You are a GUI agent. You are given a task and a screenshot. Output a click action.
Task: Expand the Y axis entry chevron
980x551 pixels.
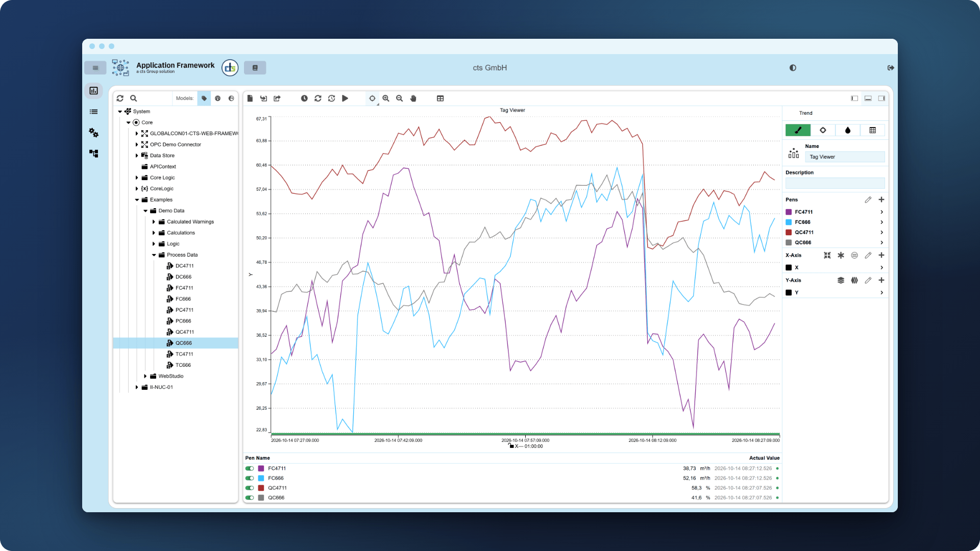coord(881,293)
